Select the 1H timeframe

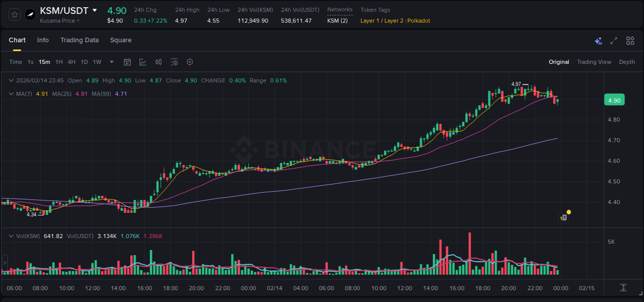[x=59, y=62]
